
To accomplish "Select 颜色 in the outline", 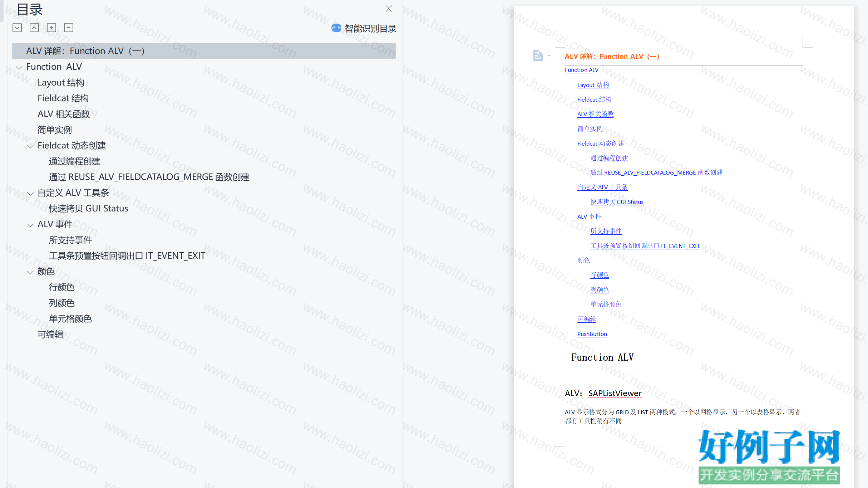I will [46, 271].
